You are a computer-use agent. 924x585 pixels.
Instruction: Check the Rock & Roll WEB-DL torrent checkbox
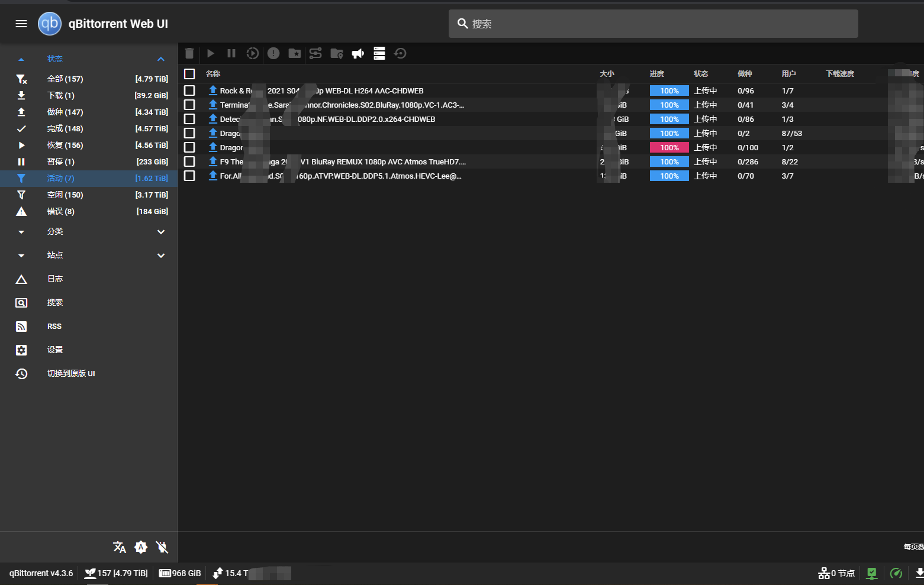pos(189,91)
